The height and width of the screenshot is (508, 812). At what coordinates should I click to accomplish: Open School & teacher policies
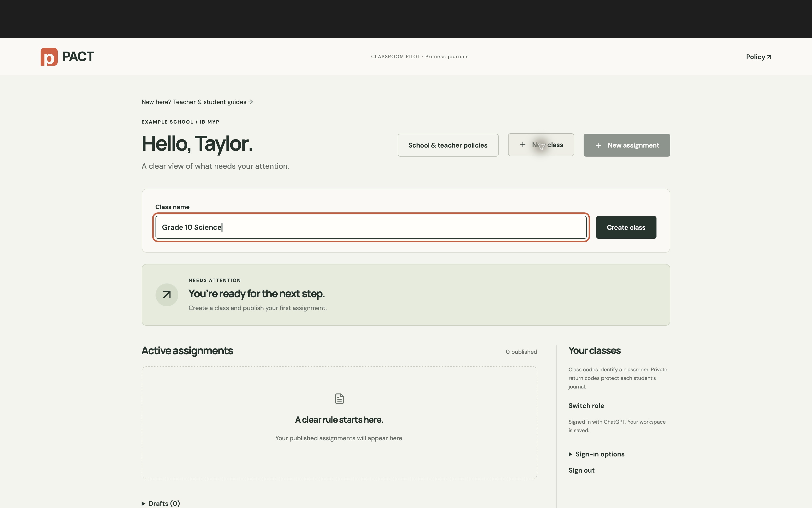pos(448,145)
